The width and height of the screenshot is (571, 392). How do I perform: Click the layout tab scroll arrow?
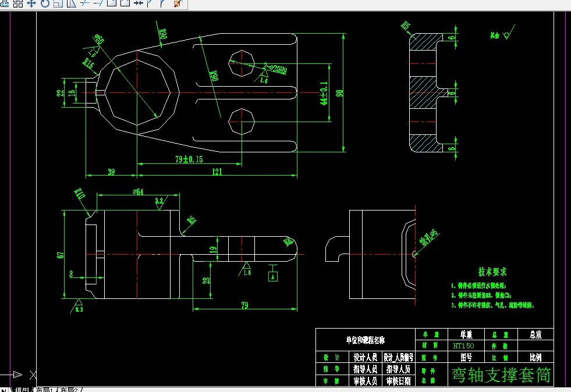point(3,390)
